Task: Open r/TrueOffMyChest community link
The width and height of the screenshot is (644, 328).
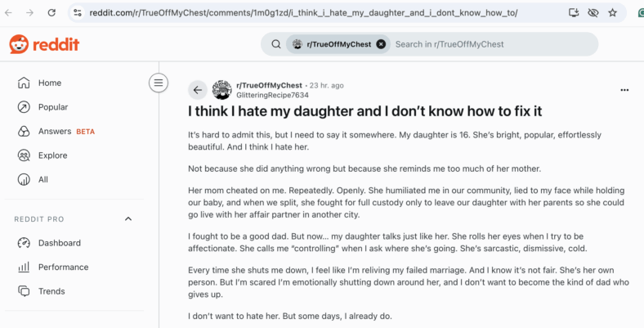Action: 269,86
